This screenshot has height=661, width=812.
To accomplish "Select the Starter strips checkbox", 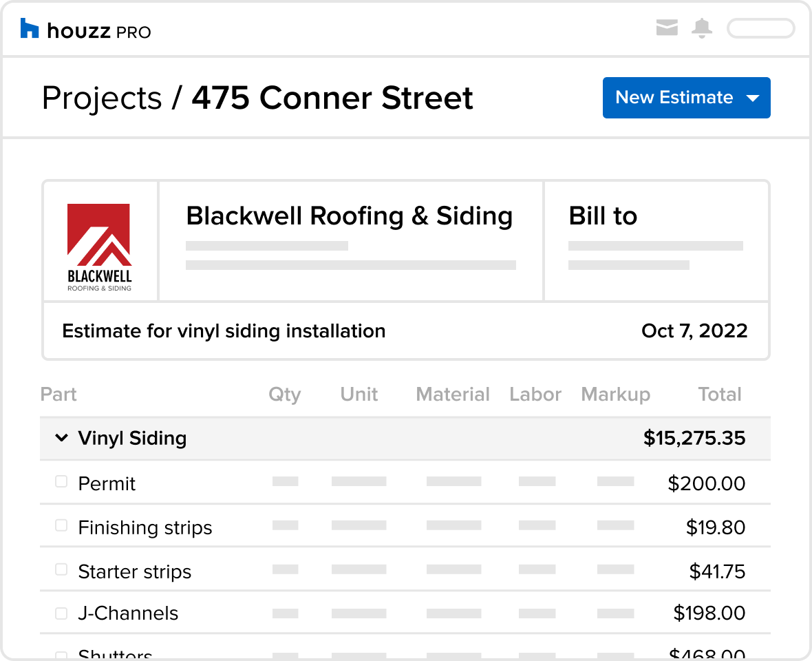I will pyautogui.click(x=61, y=570).
